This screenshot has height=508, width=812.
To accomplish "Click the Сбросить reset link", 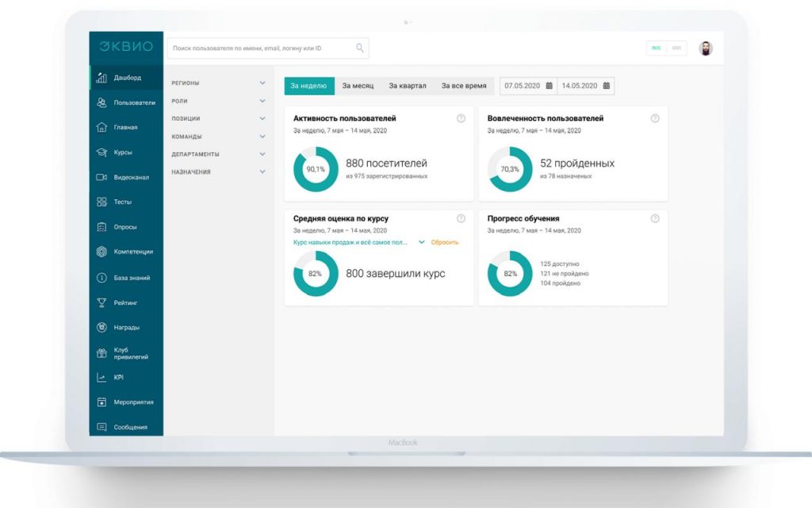I will (x=445, y=242).
